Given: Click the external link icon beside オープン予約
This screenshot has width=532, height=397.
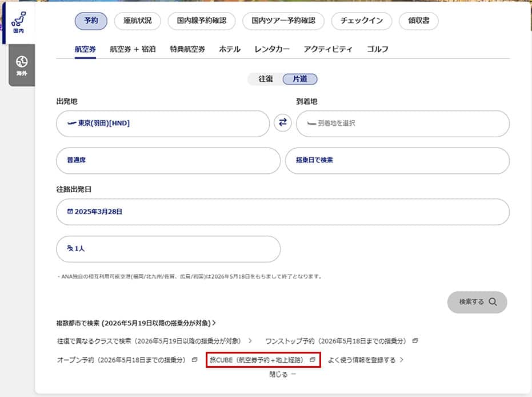Looking at the screenshot, I should [194, 360].
